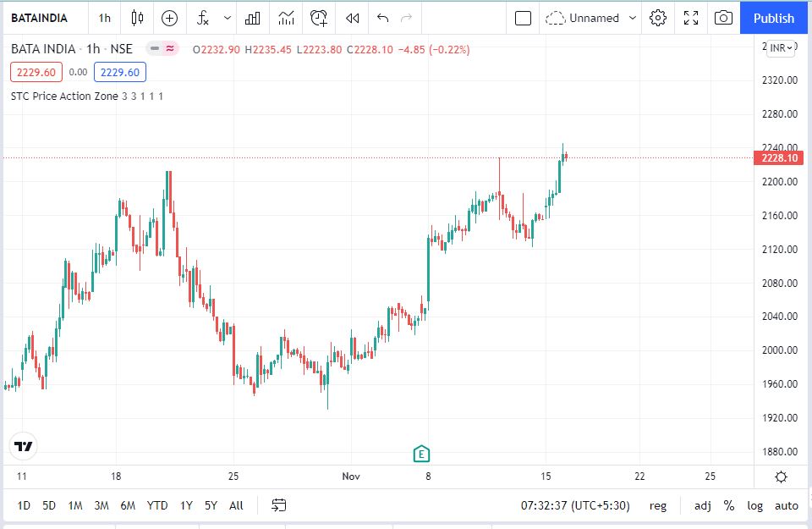812x529 pixels.
Task: Select the 3M time range
Action: coord(101,505)
